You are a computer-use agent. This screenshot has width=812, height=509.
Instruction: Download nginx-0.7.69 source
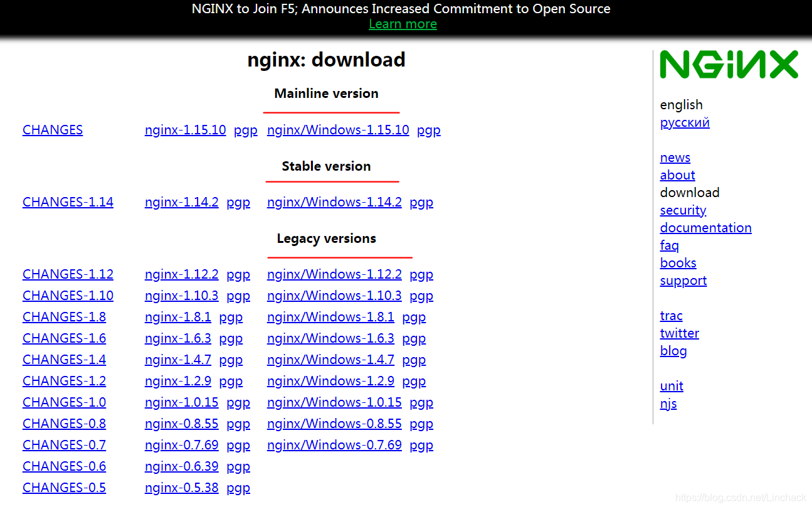pos(181,445)
